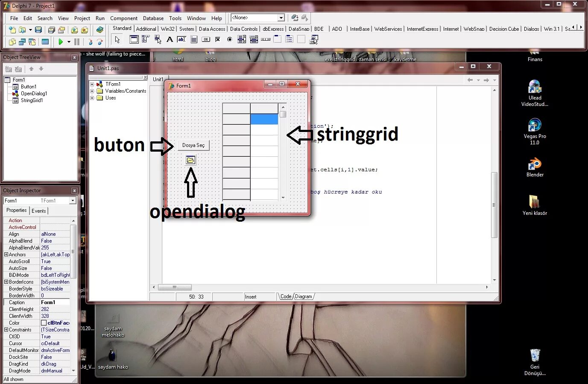
Task: Expand the BorderIcons property
Action: click(6, 282)
